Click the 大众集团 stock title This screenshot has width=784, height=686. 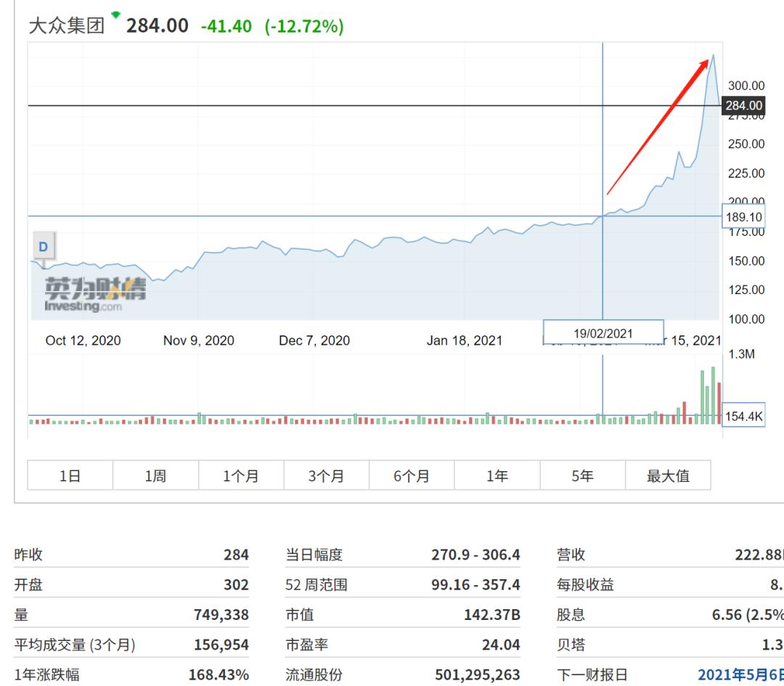[67, 25]
